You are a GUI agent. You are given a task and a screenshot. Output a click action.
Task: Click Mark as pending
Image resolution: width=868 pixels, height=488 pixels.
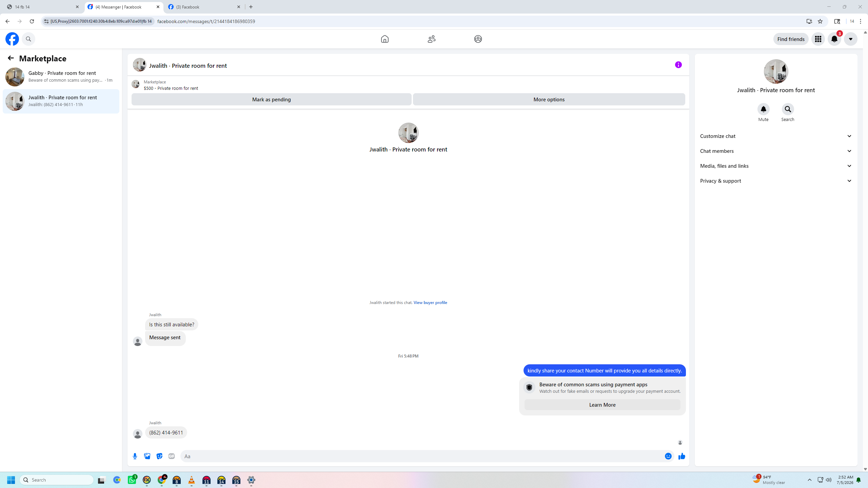(x=271, y=99)
